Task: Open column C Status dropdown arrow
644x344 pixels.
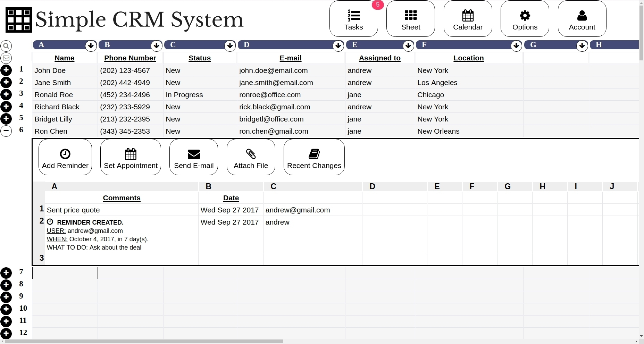Action: 230,45
